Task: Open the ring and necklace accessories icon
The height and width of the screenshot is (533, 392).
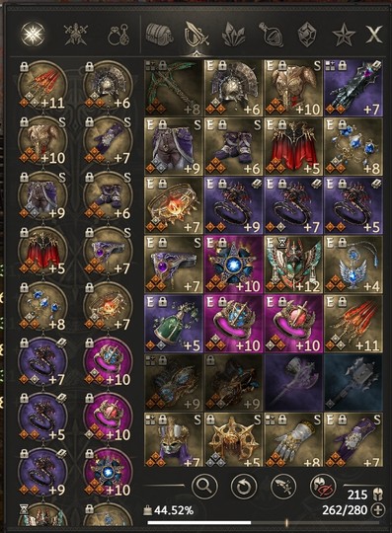Action: click(118, 35)
